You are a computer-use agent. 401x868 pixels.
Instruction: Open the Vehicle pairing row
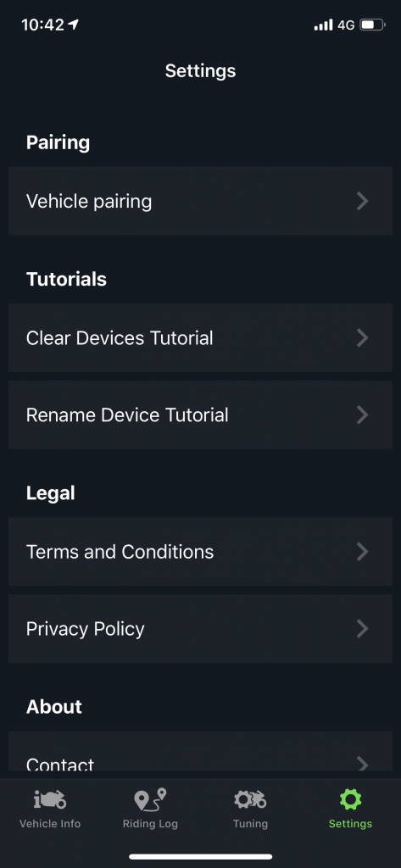pos(200,201)
